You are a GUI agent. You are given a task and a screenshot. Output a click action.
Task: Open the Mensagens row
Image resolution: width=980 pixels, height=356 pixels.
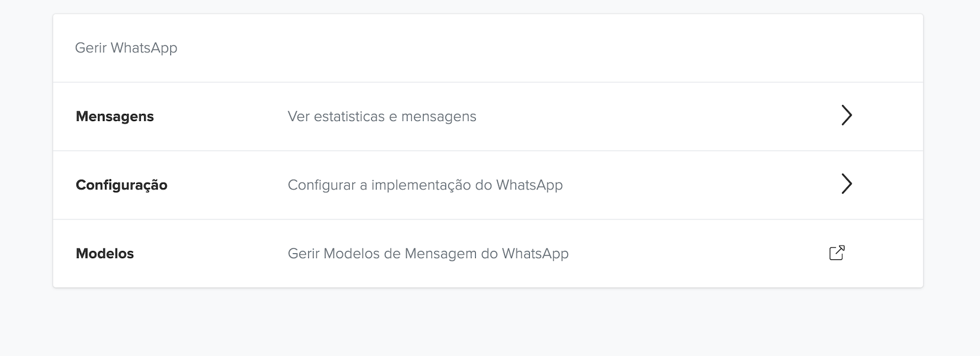487,116
